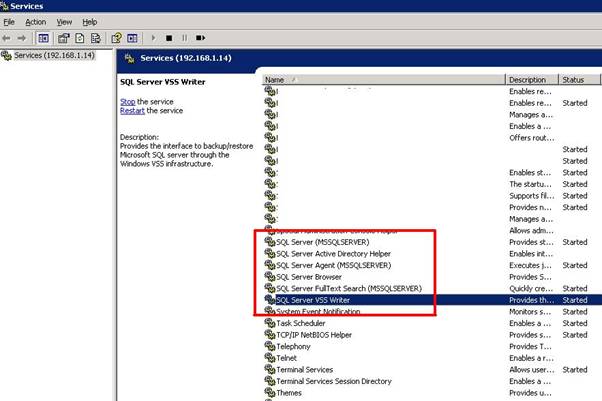Click the Forward arrow in the toolbar
The image size is (602, 401).
coord(22,38)
